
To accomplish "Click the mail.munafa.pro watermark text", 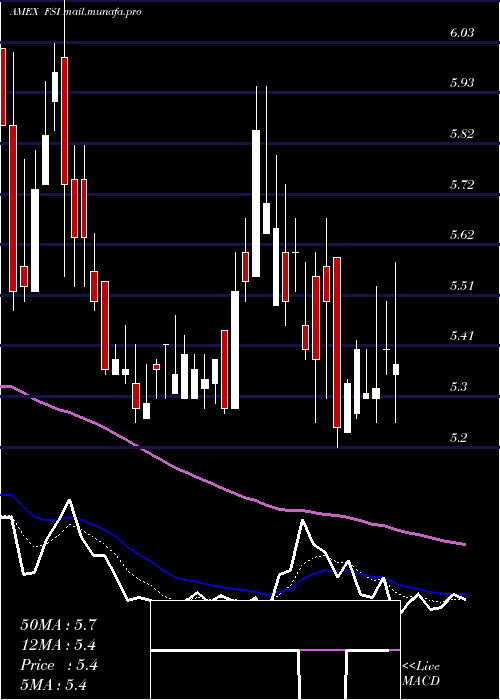I will click(x=103, y=12).
